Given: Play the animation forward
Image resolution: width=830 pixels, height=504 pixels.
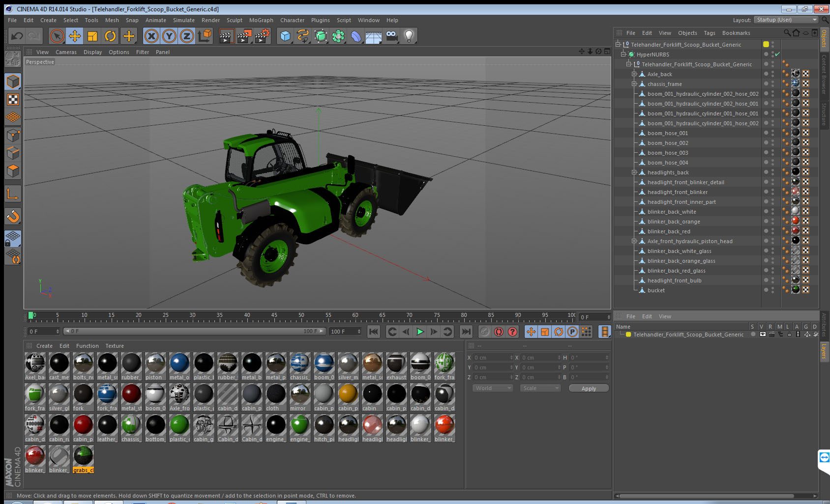Looking at the screenshot, I should click(x=420, y=332).
